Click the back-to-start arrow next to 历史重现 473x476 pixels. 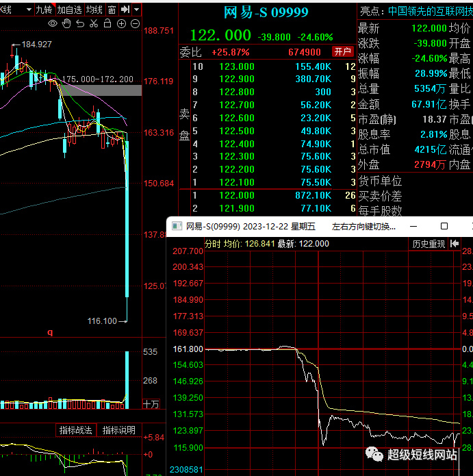point(455,244)
